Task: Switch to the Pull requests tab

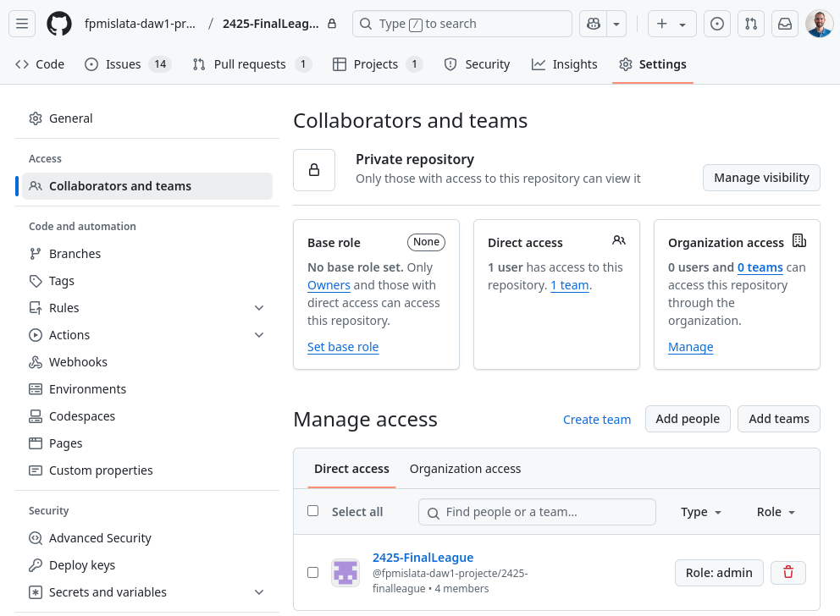Action: pos(251,64)
